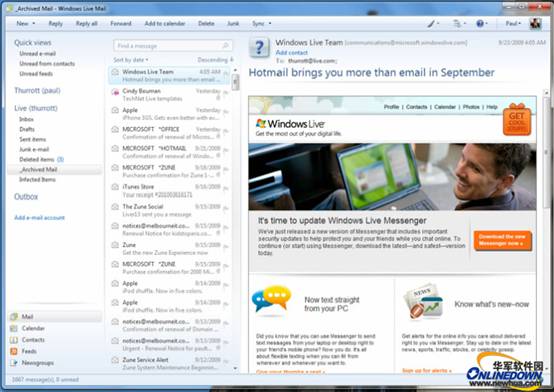
Task: Click the search magnifier icon
Action: tap(225, 46)
